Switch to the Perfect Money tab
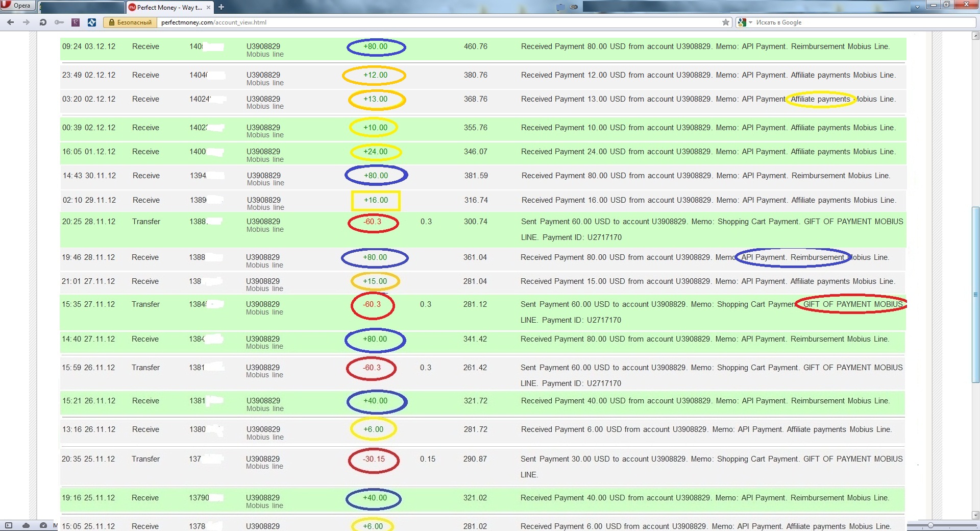The image size is (980, 531). click(x=169, y=7)
